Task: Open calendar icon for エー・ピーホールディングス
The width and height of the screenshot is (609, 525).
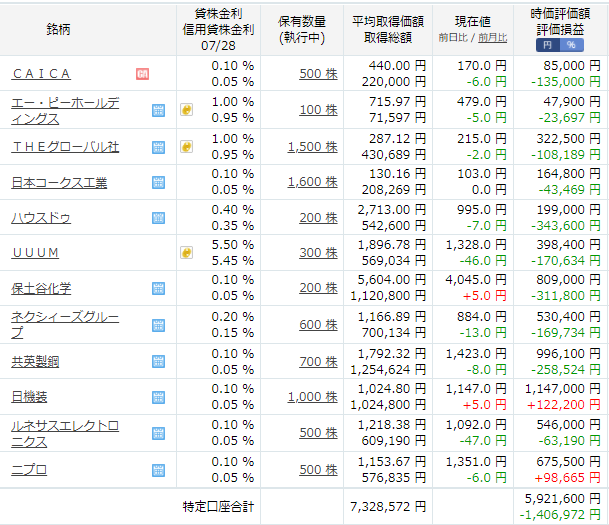Action: [158, 111]
